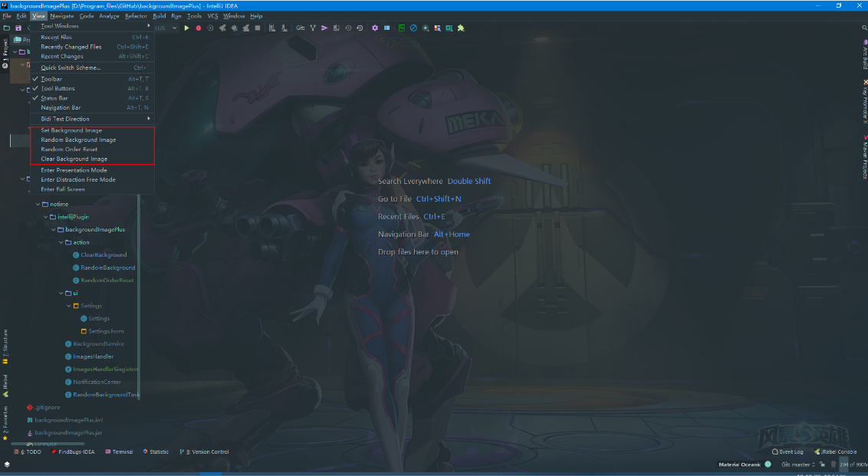Click the lock icon in status bar
Screen dimensions: 868x476
823,465
